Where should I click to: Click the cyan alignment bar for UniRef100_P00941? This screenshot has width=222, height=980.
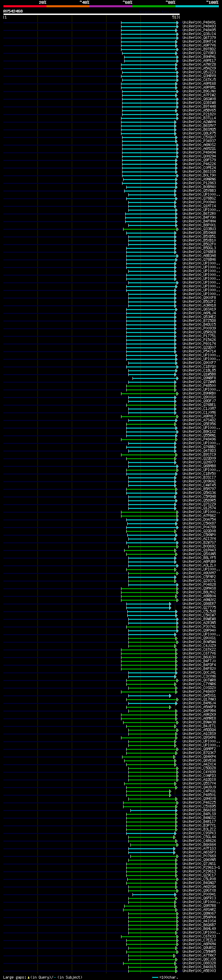[154, 894]
